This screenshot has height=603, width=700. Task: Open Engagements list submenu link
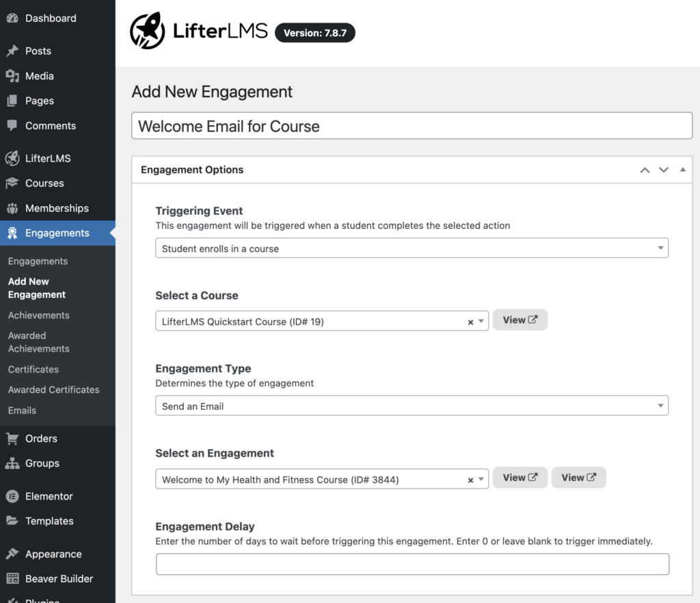pos(38,261)
